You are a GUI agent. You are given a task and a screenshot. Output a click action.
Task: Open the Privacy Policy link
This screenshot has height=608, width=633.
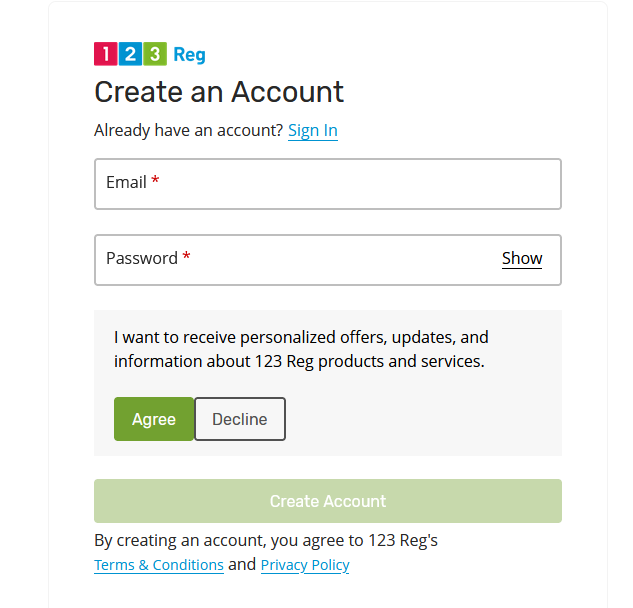coord(305,565)
